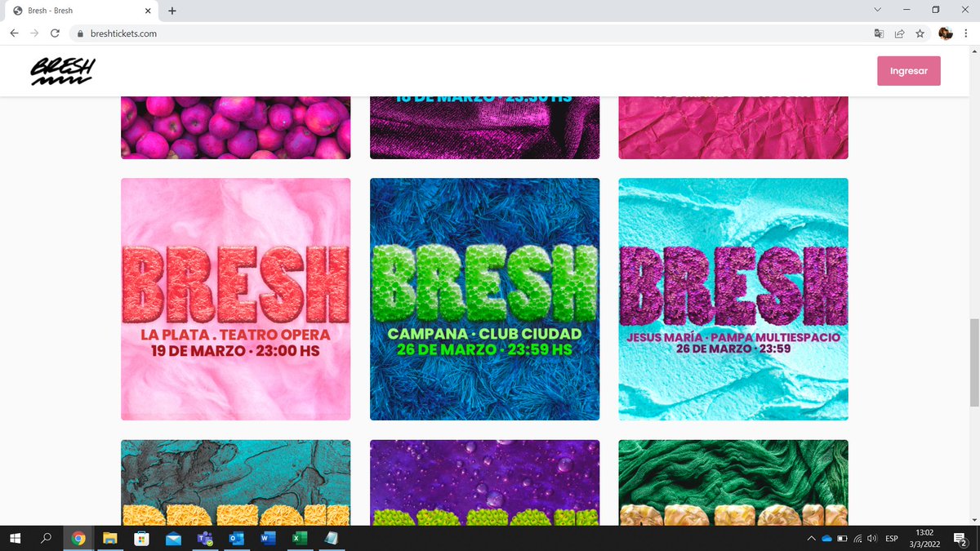980x551 pixels.
Task: Open the Jesus María Pampa Multiespacio event card
Action: pyautogui.click(x=733, y=299)
